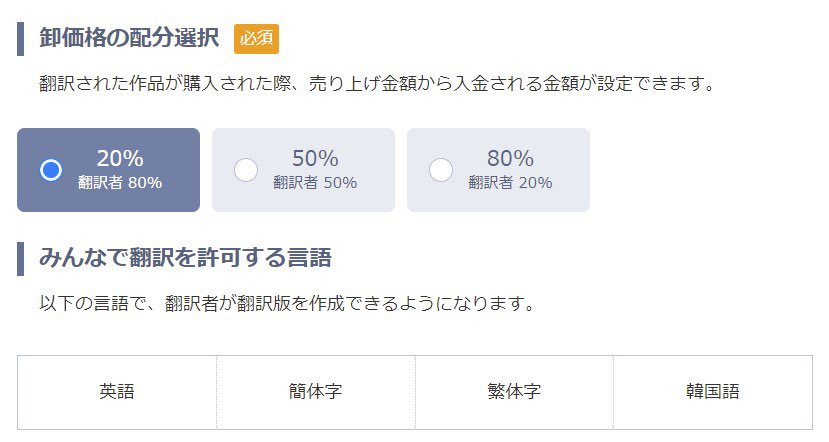Click the accent bar beside みんなで翻訳を許可する言語
The height and width of the screenshot is (442, 829).
pos(20,258)
